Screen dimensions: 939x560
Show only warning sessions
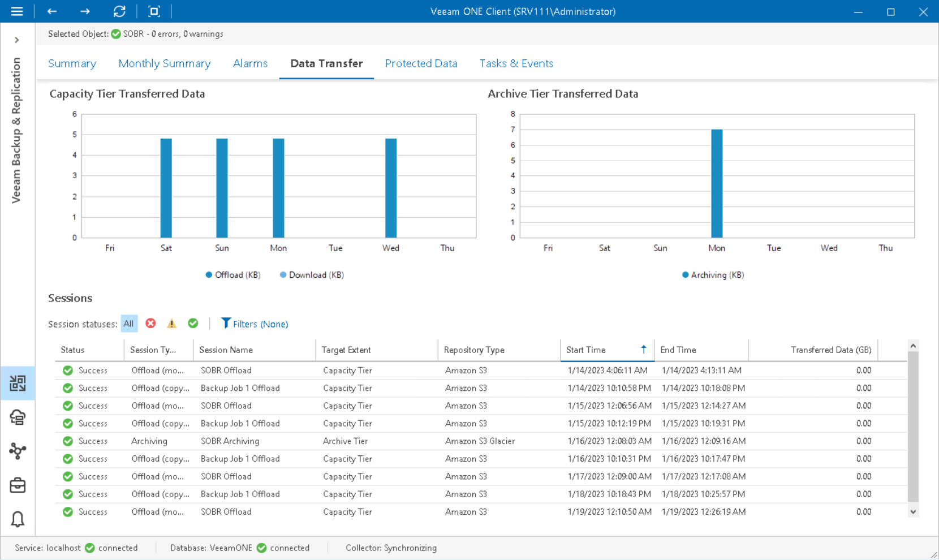(171, 323)
